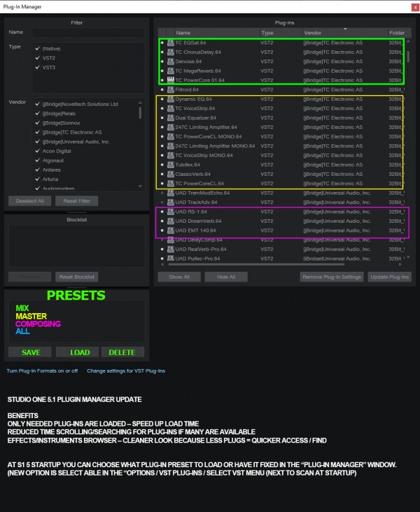Select the MIX preset

22,308
